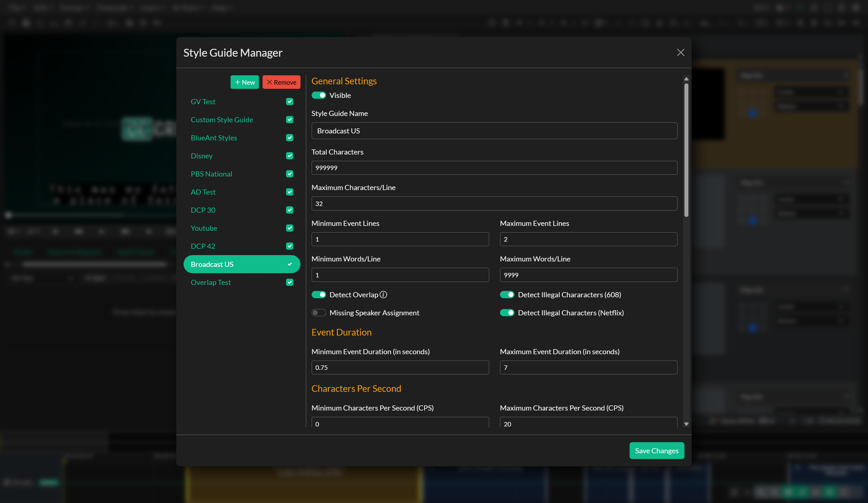Click the Minimum Event Duration field
The image size is (868, 503).
(x=400, y=367)
